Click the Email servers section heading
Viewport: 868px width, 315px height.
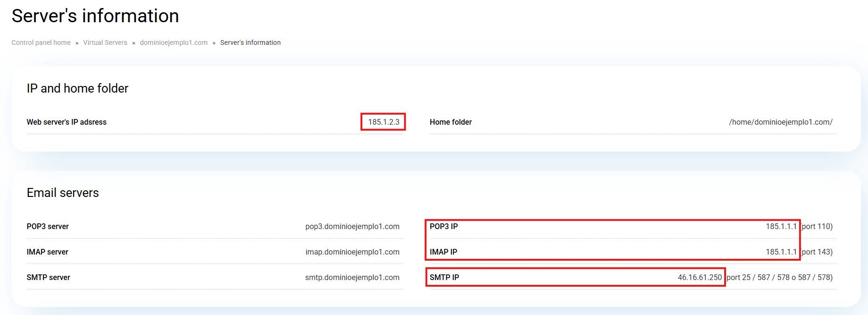coord(63,193)
